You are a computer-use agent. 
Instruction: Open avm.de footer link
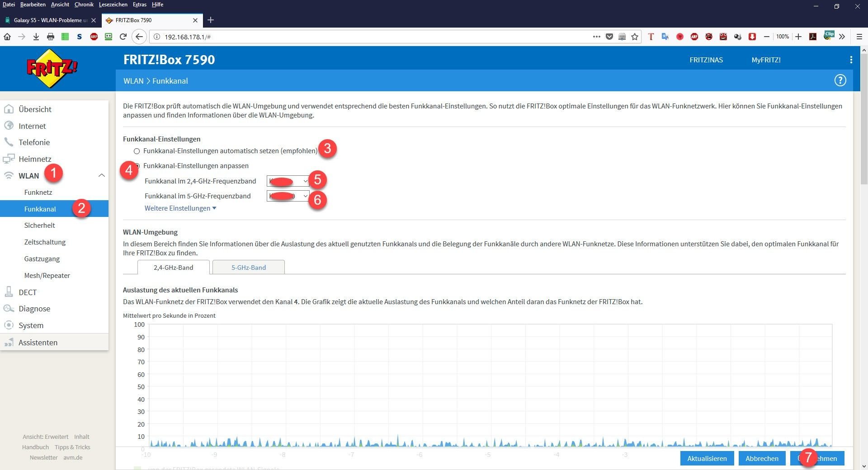coord(73,458)
